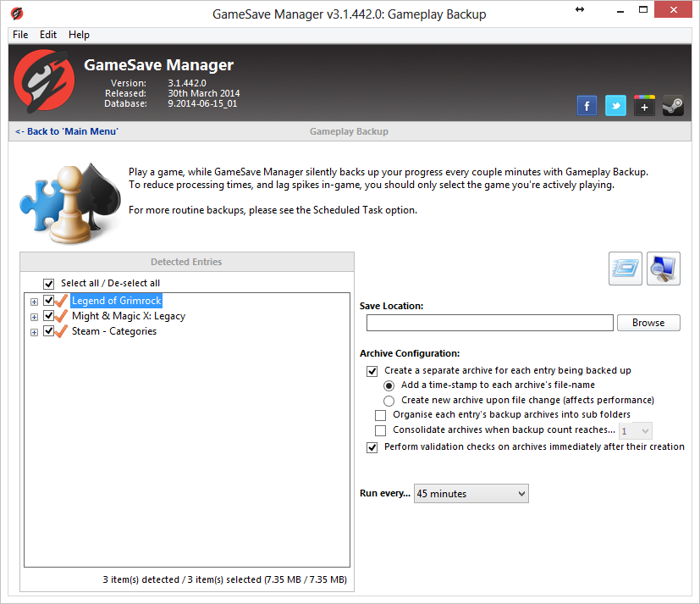Open the Google Plus icon
This screenshot has width=700, height=604.
coord(644,106)
